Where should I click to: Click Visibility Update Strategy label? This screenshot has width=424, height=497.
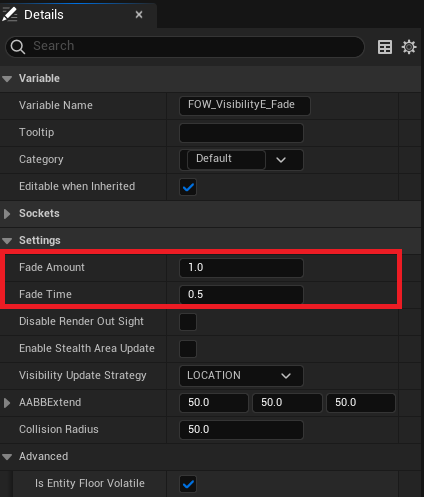[x=83, y=376]
